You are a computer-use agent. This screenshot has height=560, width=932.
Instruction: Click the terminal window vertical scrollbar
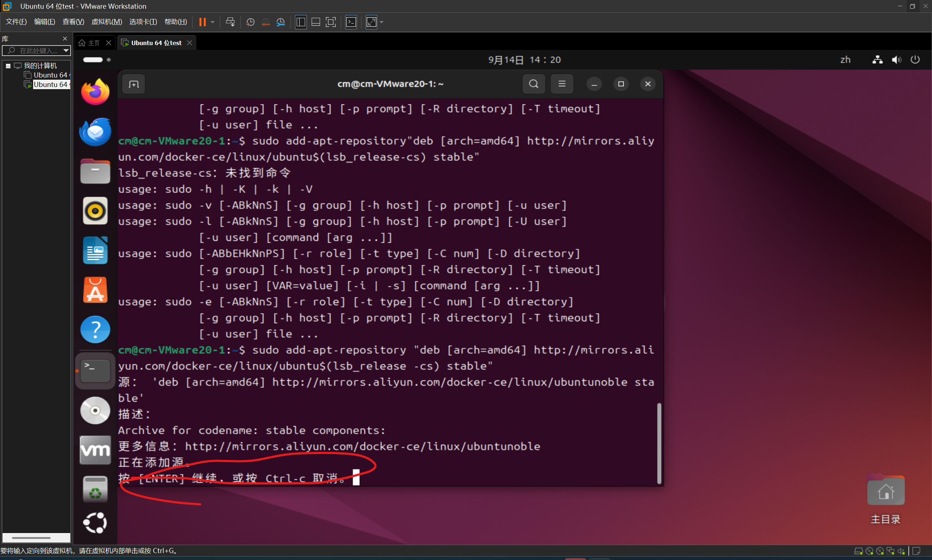point(659,443)
